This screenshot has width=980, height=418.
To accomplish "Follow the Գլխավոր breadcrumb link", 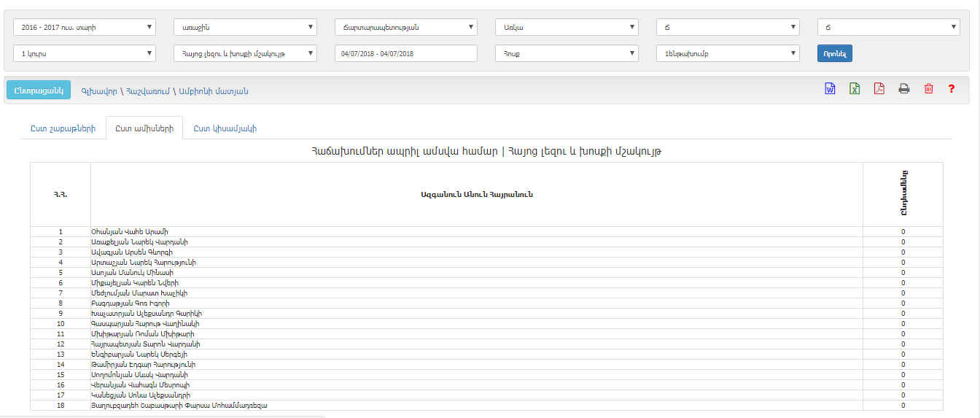I will (x=98, y=91).
